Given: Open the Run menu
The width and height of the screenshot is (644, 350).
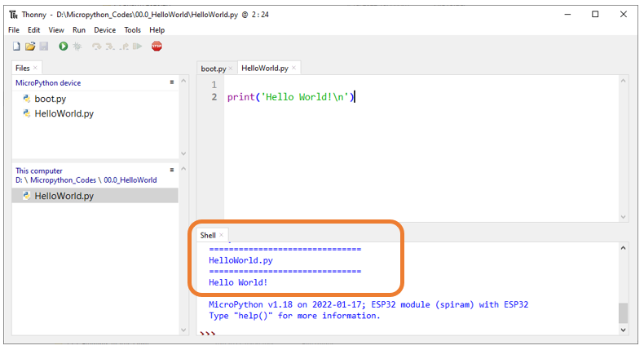Looking at the screenshot, I should pyautogui.click(x=79, y=30).
